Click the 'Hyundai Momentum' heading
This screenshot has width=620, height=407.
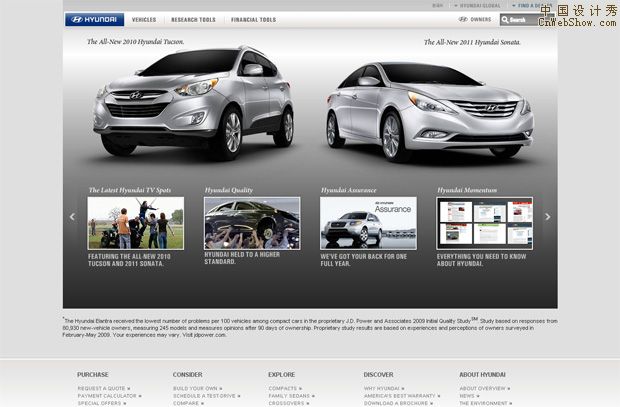pyautogui.click(x=467, y=190)
